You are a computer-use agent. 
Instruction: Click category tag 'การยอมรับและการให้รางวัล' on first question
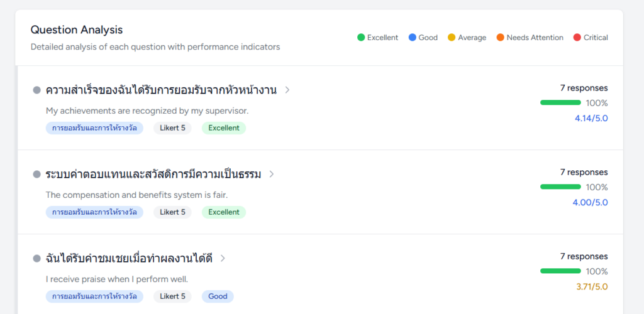(x=94, y=128)
